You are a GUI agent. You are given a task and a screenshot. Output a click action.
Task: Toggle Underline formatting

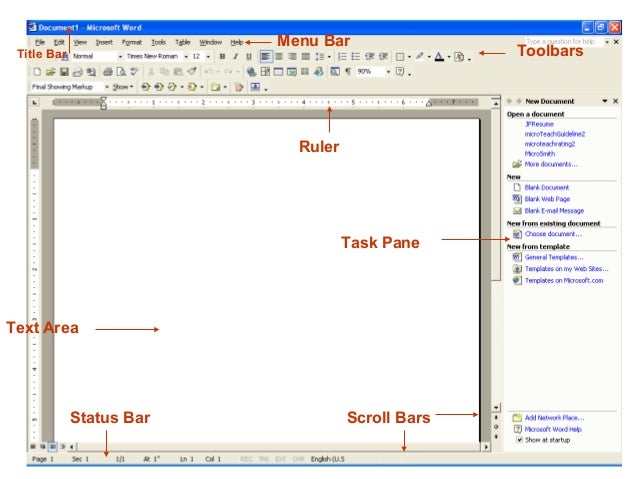(x=249, y=57)
